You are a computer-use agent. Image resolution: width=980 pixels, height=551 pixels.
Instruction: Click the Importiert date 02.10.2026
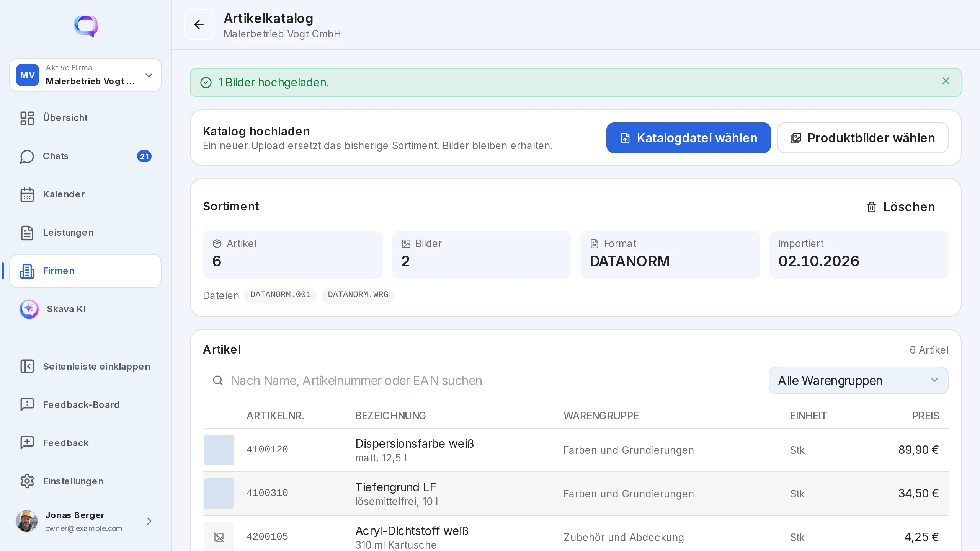(x=819, y=261)
